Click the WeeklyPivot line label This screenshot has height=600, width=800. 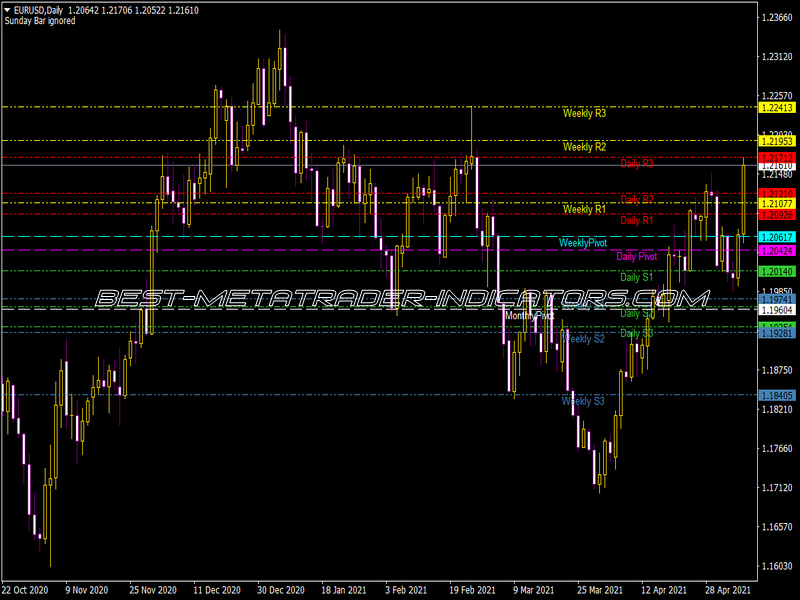point(582,241)
